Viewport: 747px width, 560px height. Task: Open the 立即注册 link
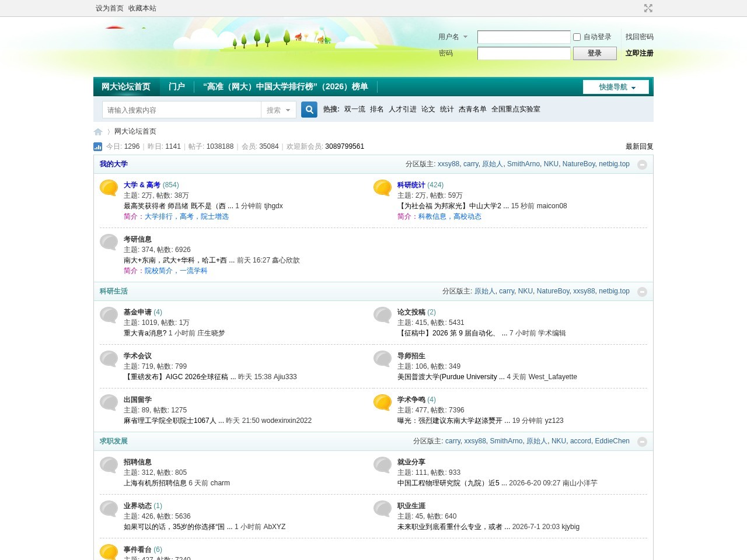tap(640, 53)
